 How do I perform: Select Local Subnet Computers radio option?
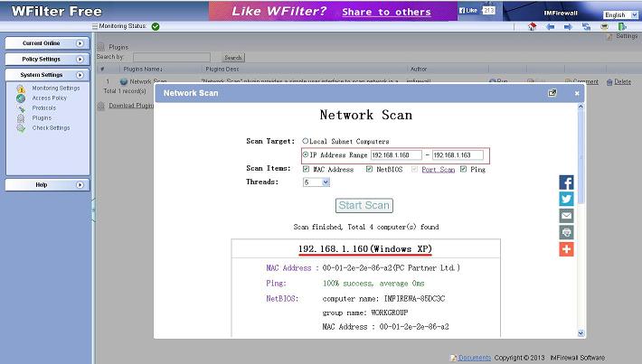coord(305,141)
